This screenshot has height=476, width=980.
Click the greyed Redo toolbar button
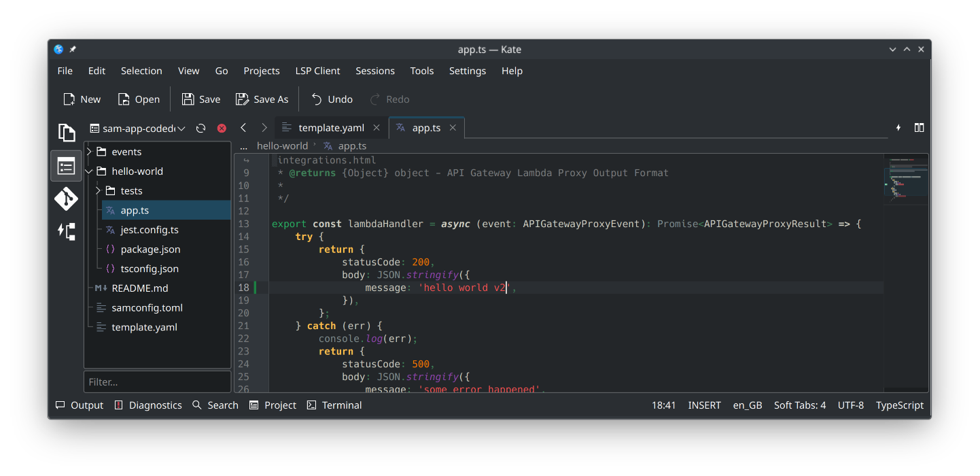389,99
